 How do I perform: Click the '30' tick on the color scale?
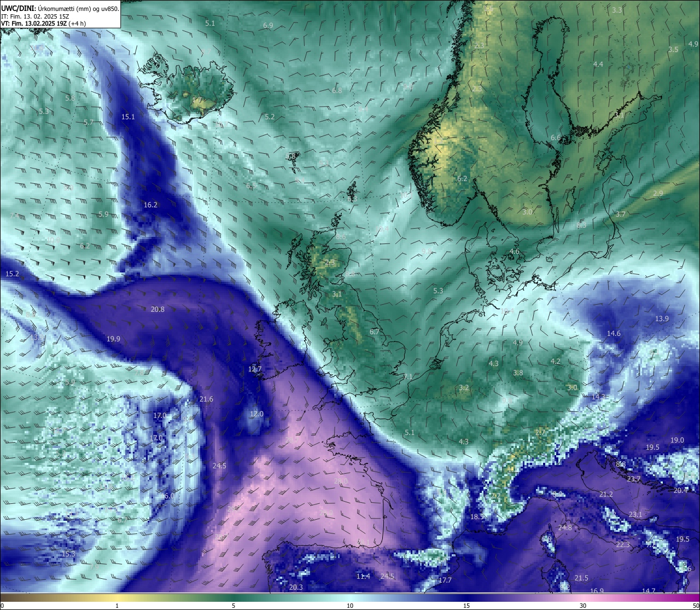[583, 606]
